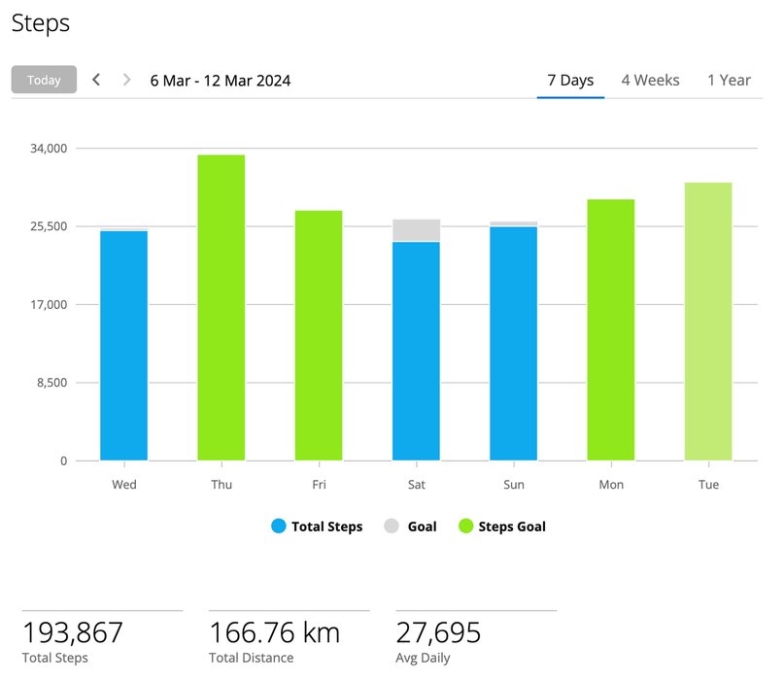The image size is (784, 680).
Task: Select Monday's green steps bar
Action: point(611,329)
